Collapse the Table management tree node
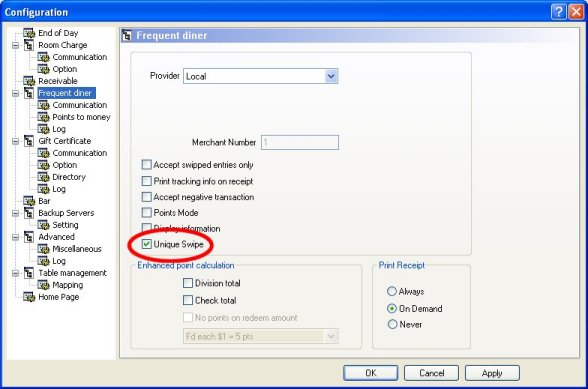The image size is (588, 389). [15, 273]
